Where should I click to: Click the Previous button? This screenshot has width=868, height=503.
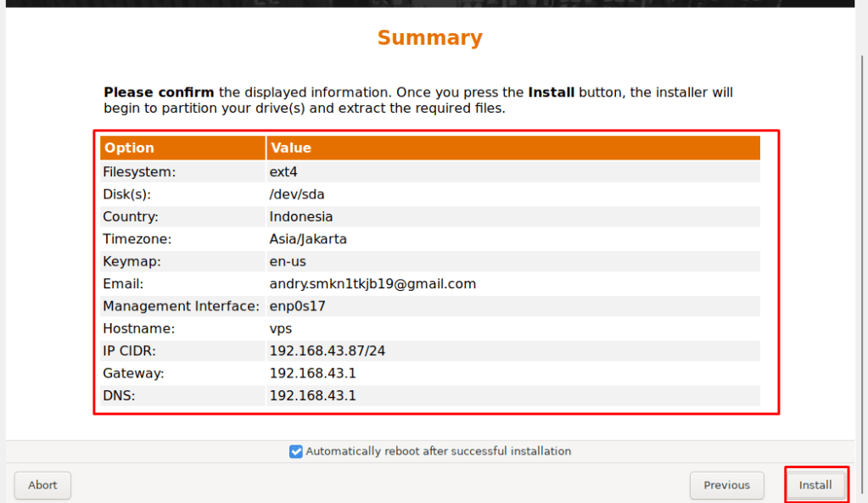tap(726, 485)
